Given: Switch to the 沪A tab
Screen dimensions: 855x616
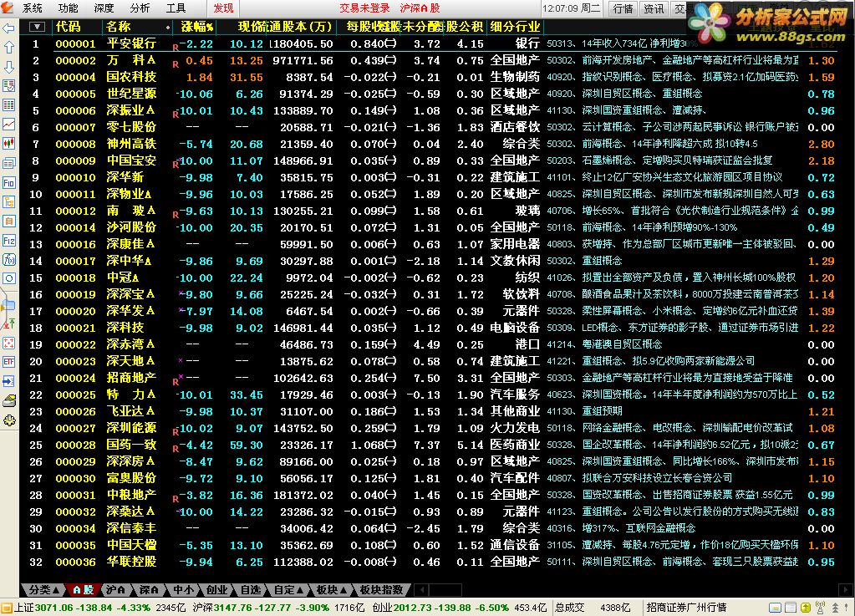Looking at the screenshot, I should tap(115, 590).
